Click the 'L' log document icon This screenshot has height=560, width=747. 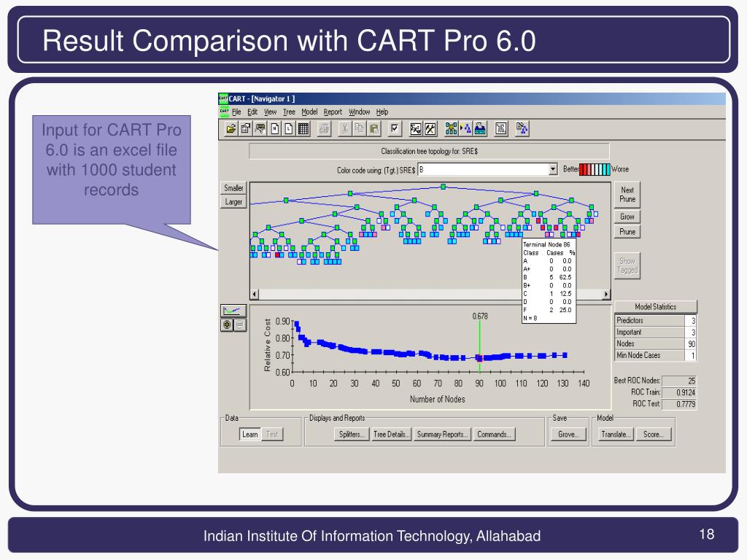tap(289, 128)
